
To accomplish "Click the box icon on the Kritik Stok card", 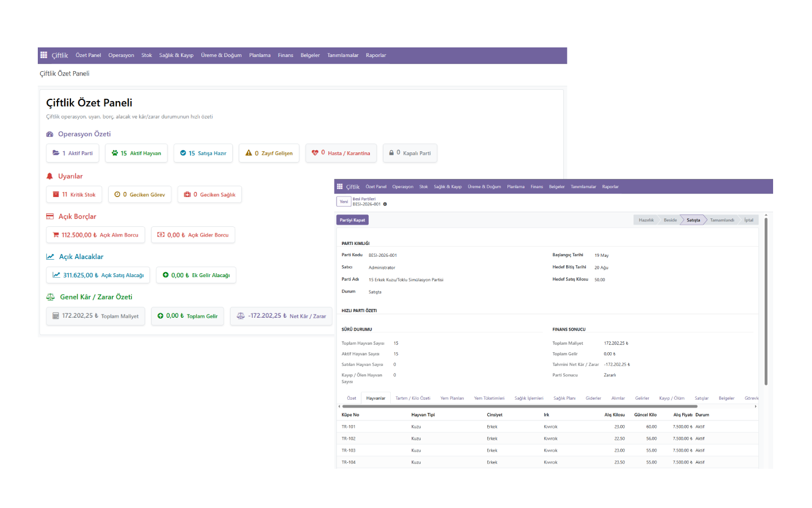I will pos(56,194).
